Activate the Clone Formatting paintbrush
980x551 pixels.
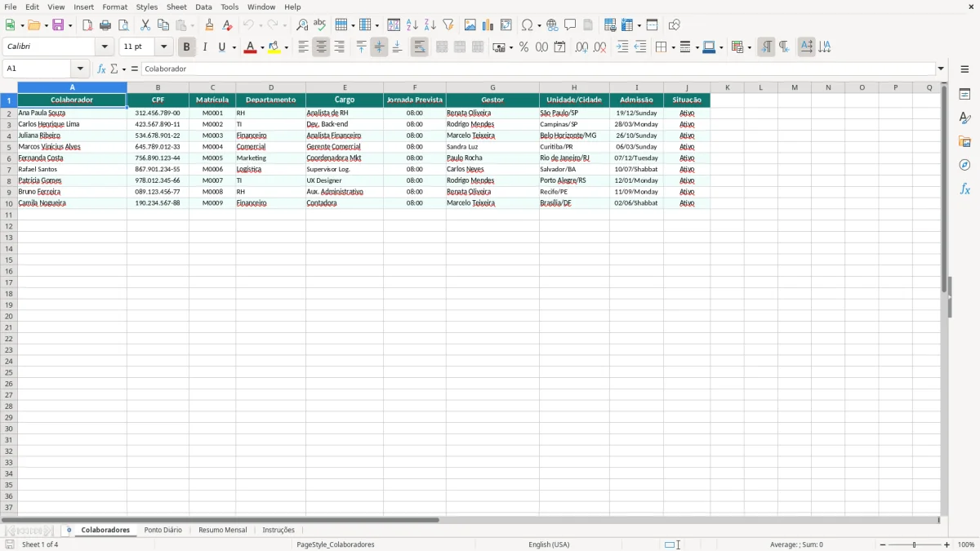(x=209, y=25)
